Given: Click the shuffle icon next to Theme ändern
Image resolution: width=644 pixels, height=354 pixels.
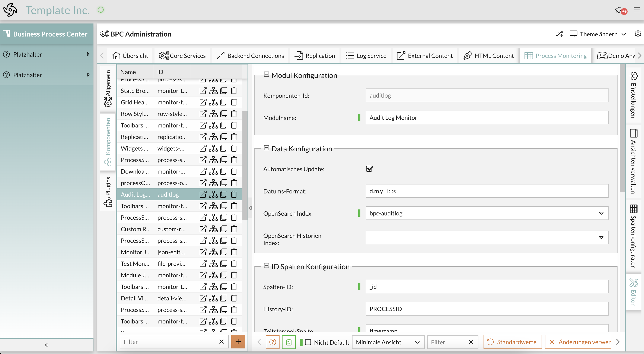Looking at the screenshot, I should click(559, 34).
